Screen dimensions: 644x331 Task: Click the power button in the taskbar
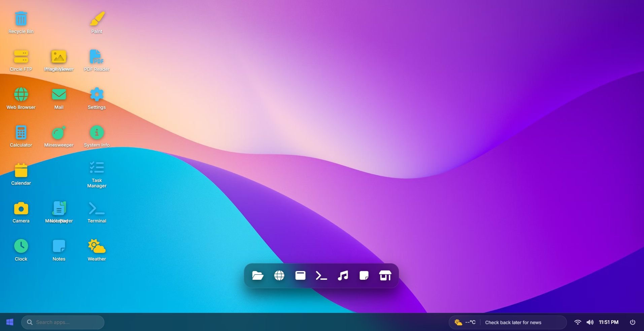pyautogui.click(x=633, y=322)
